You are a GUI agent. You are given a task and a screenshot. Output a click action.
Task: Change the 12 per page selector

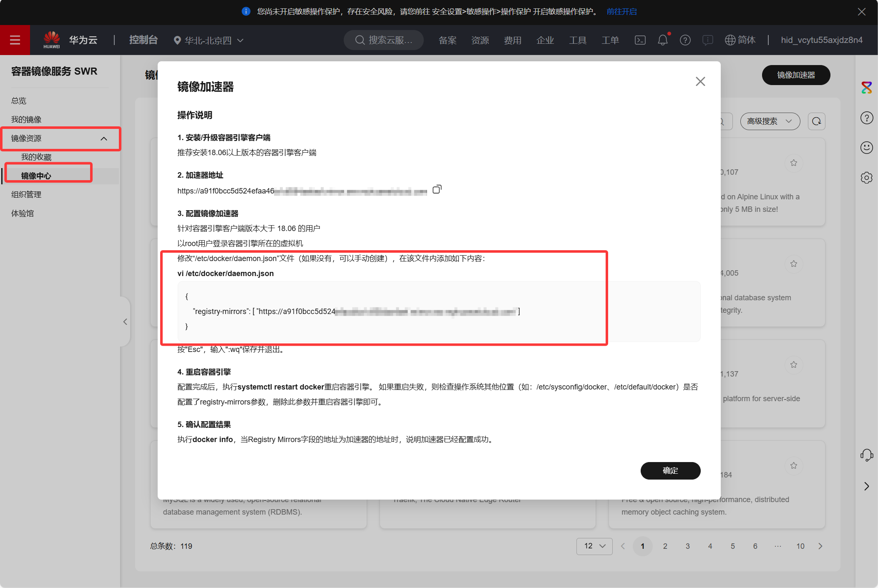tap(594, 546)
